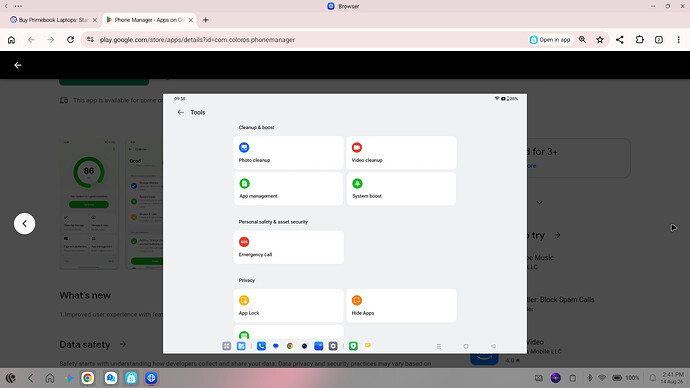Screen dimensions: 690x388
Task: Open the browser extensions icon
Action: pyautogui.click(x=639, y=40)
